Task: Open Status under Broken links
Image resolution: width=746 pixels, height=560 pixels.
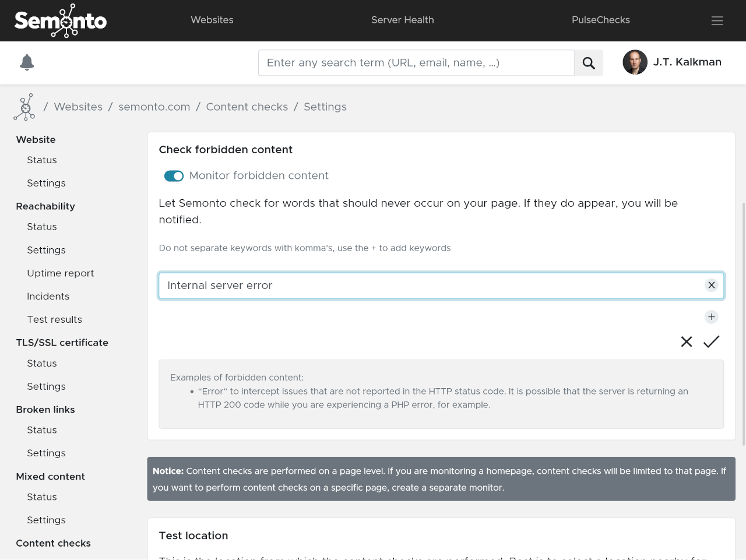Action: 42,430
